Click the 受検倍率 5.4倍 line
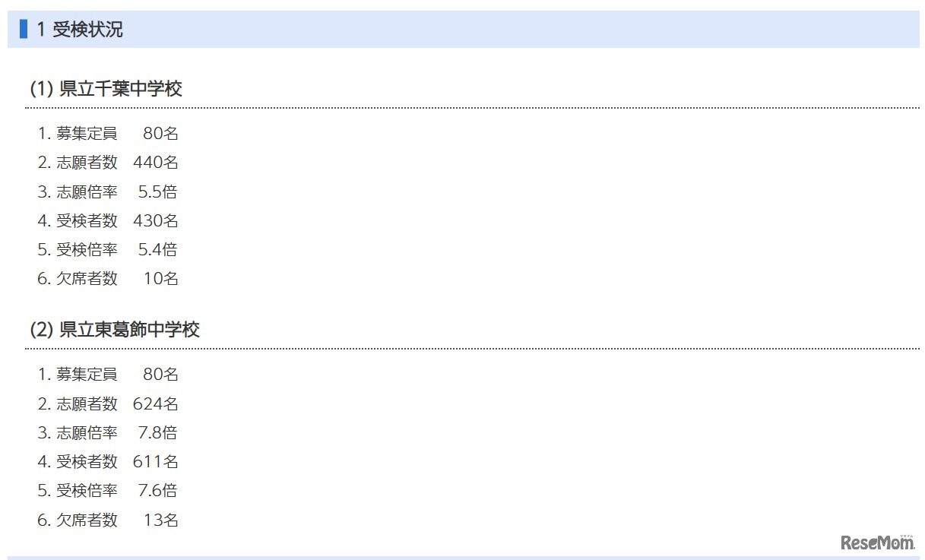The height and width of the screenshot is (560, 925). 108,249
